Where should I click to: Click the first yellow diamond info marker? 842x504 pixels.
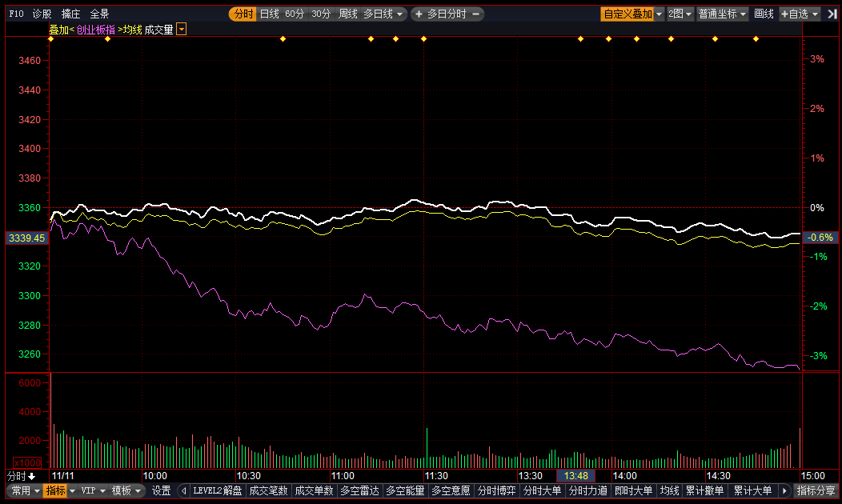[x=51, y=38]
